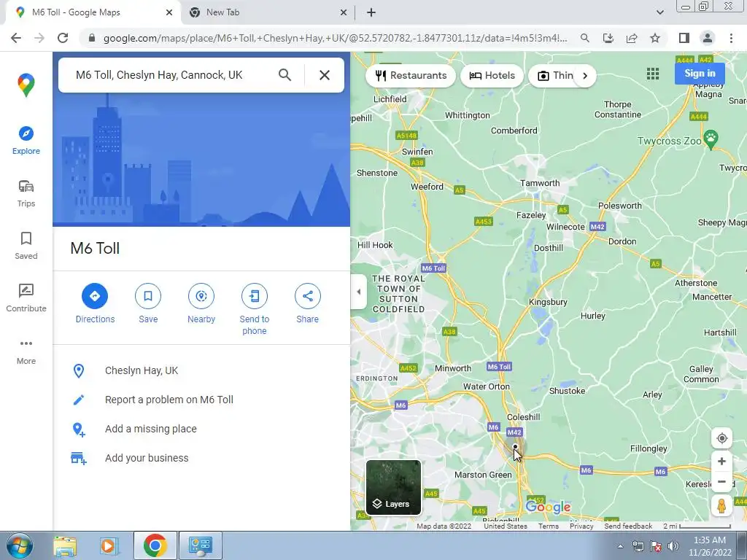Screen dimensions: 747x560
Task: Open the Windows Start menu
Action: (19, 545)
